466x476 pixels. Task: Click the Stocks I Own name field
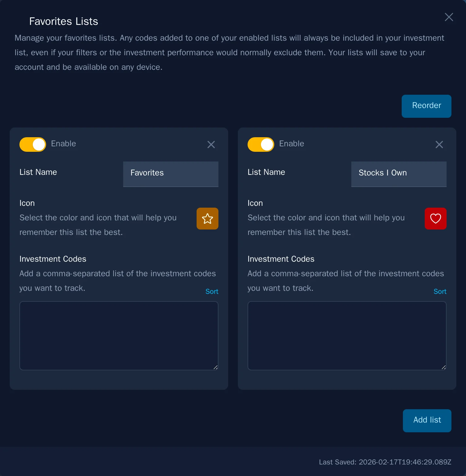coord(399,174)
